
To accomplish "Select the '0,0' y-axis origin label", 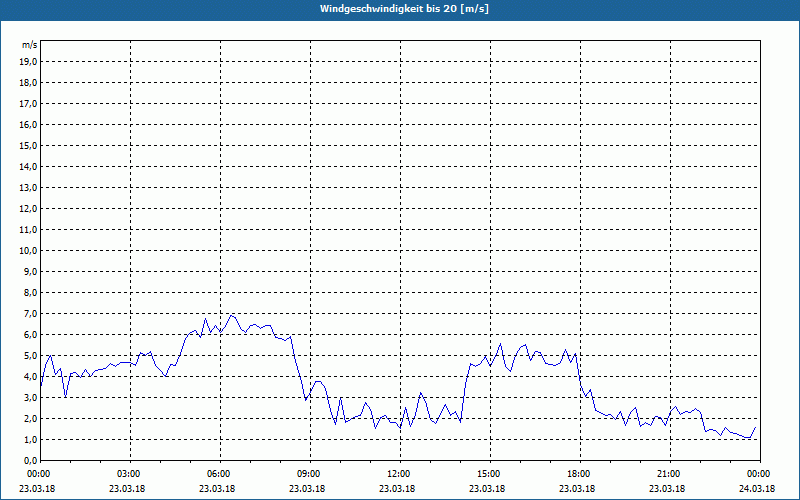I will tap(30, 461).
